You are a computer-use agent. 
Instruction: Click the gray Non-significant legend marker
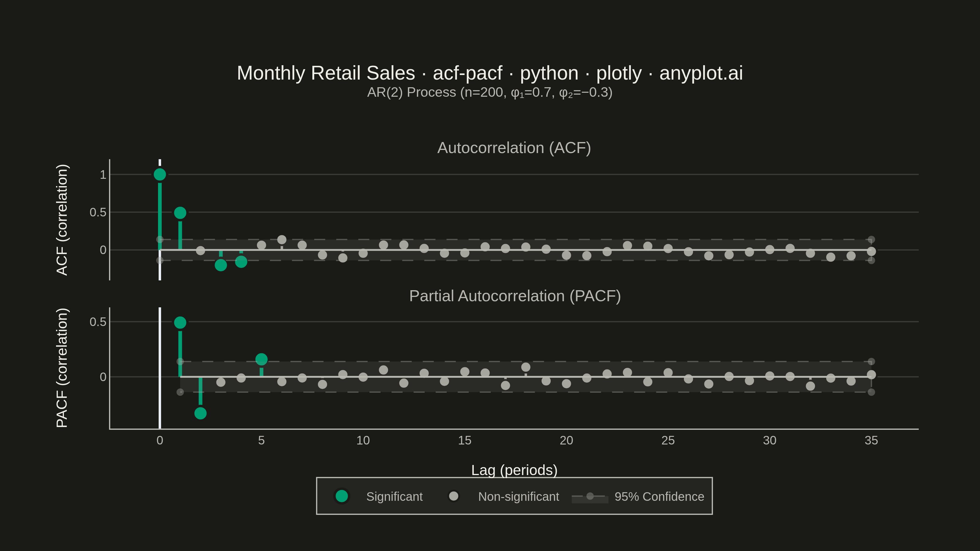coord(454,496)
